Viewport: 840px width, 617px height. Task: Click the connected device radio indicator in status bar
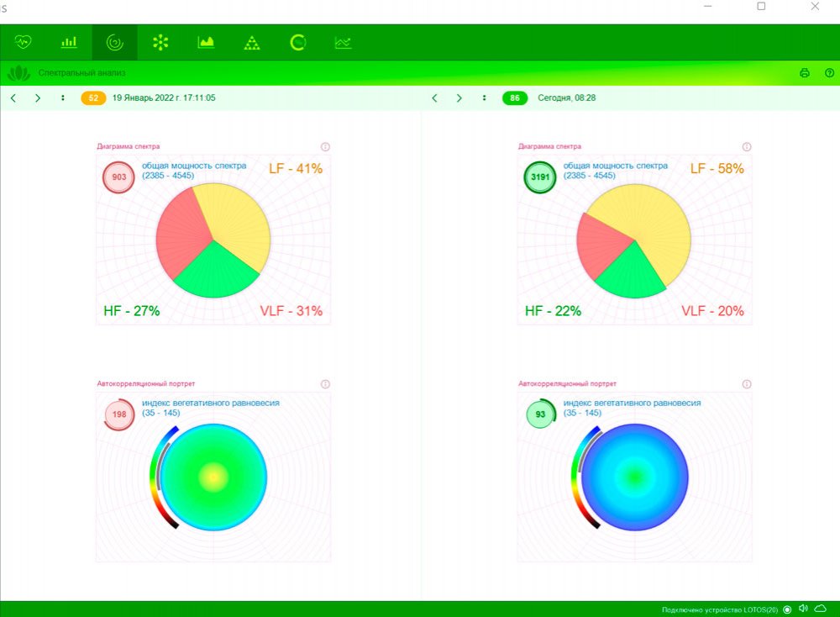pos(788,609)
